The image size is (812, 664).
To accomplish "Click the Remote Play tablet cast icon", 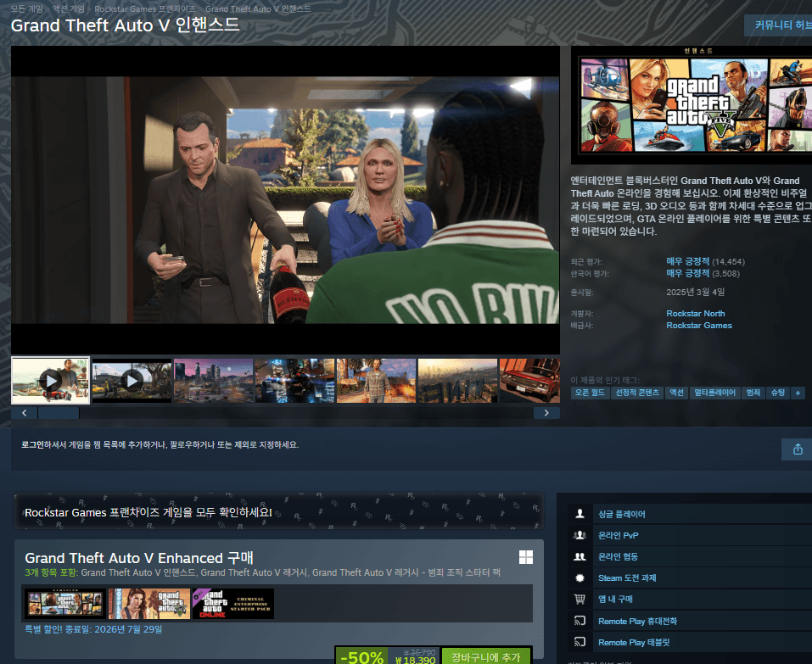I will coord(580,642).
